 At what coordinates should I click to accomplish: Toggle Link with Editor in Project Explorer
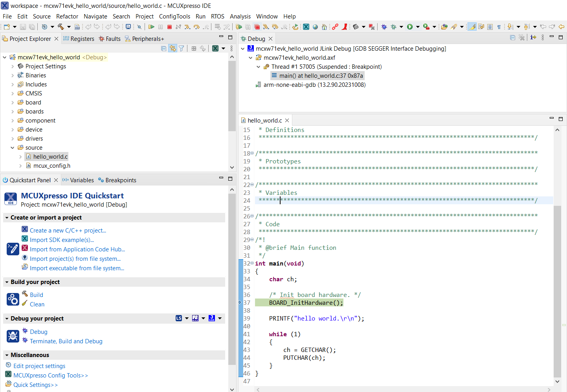coord(172,48)
